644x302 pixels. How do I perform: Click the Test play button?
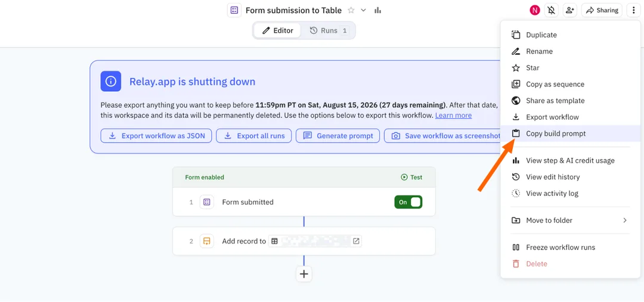coord(411,178)
